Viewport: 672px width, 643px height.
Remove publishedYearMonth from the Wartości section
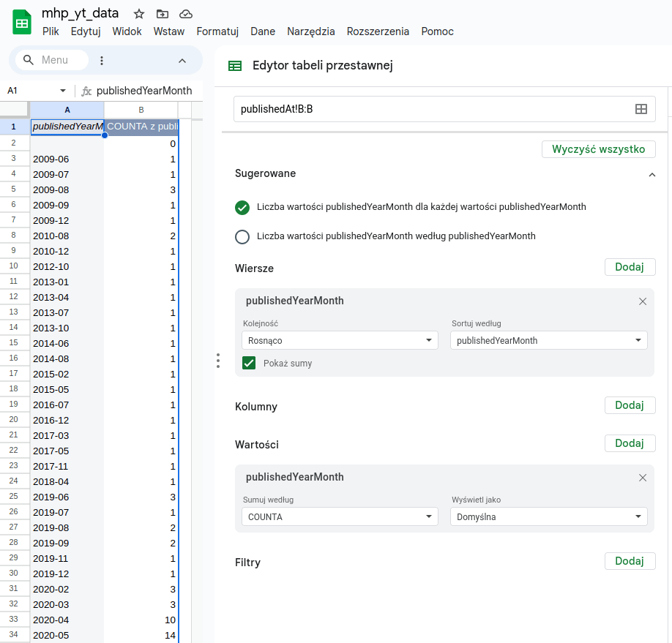pyautogui.click(x=642, y=478)
